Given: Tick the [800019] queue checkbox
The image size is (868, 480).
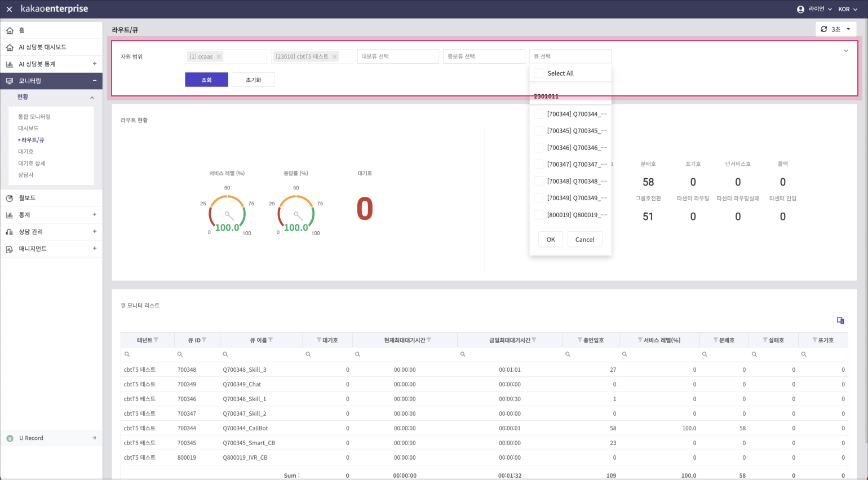Looking at the screenshot, I should tap(539, 215).
